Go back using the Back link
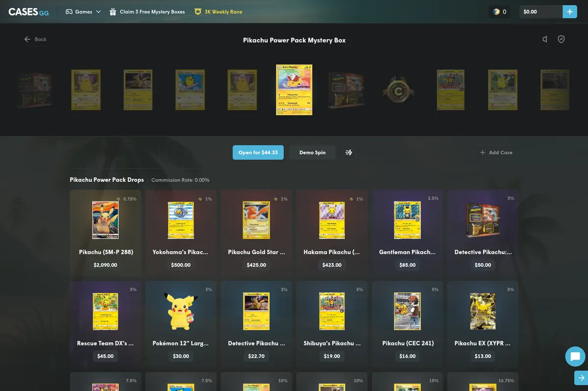Screen dimensions: 588x391 pos(35,39)
